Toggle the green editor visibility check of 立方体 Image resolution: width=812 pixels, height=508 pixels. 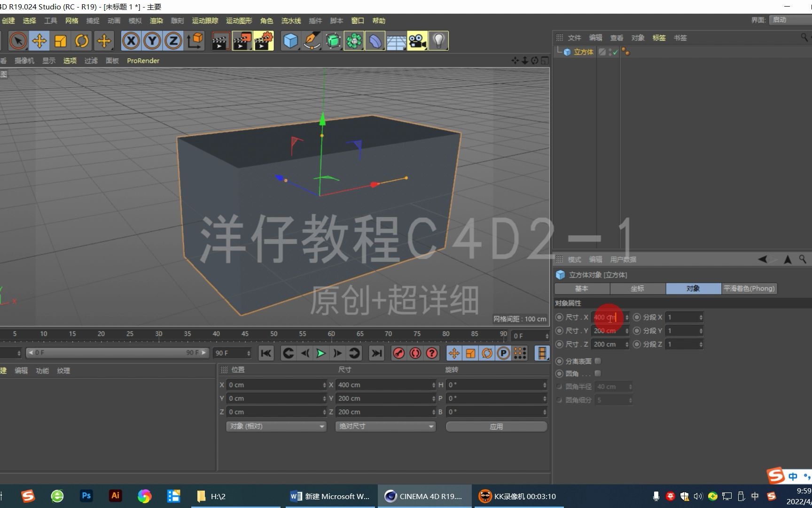(615, 52)
